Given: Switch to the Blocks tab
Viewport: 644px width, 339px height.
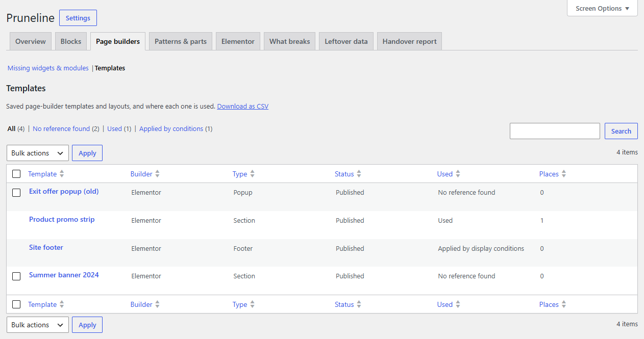Looking at the screenshot, I should click(71, 41).
